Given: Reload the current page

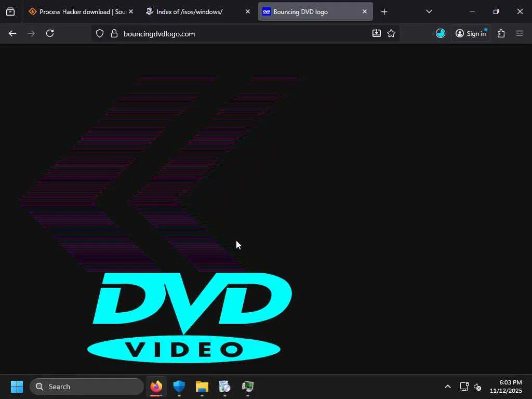Looking at the screenshot, I should [50, 34].
